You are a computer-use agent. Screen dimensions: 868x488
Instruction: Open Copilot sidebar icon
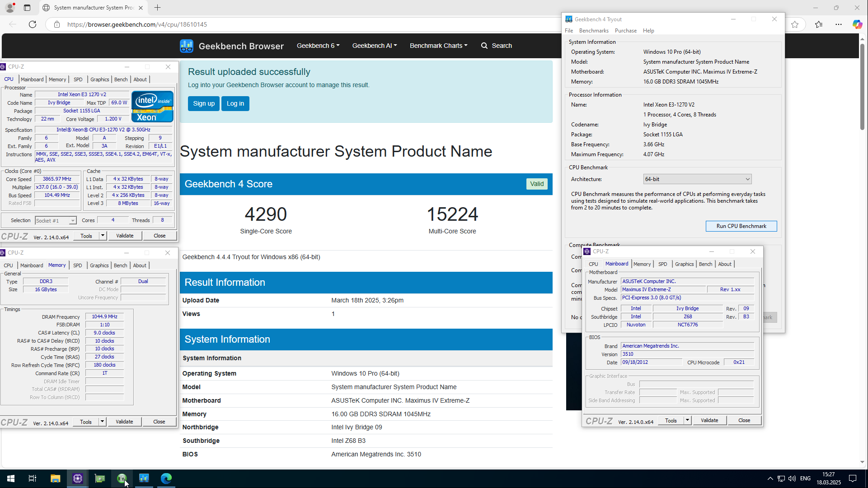[857, 24]
